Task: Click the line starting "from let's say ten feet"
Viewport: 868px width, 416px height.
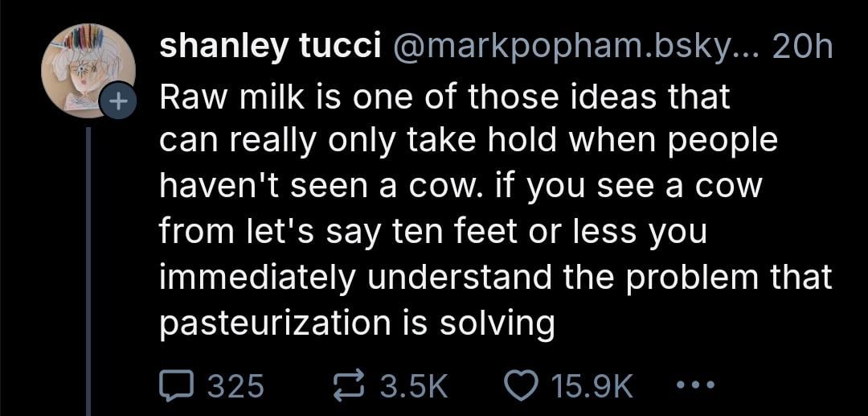Action: click(x=433, y=232)
